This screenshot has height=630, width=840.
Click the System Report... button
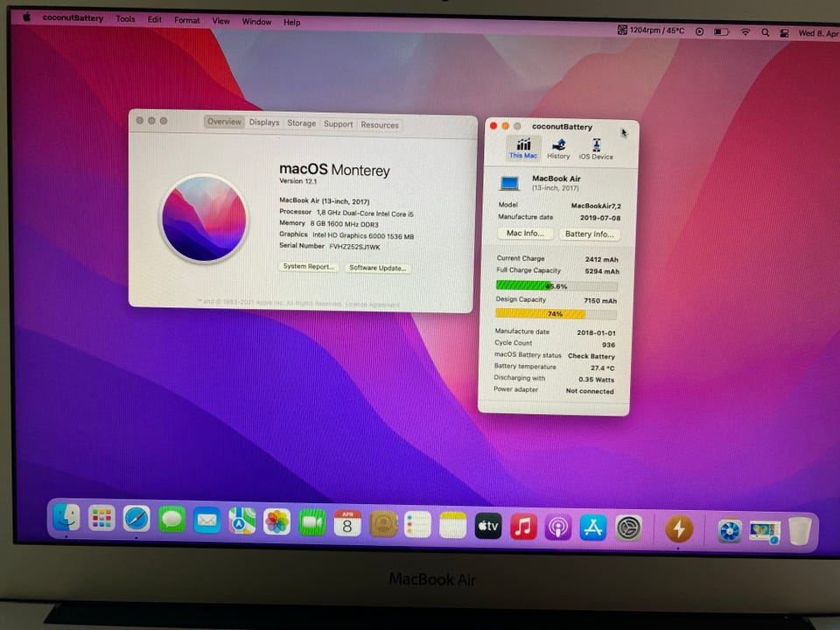coord(309,266)
